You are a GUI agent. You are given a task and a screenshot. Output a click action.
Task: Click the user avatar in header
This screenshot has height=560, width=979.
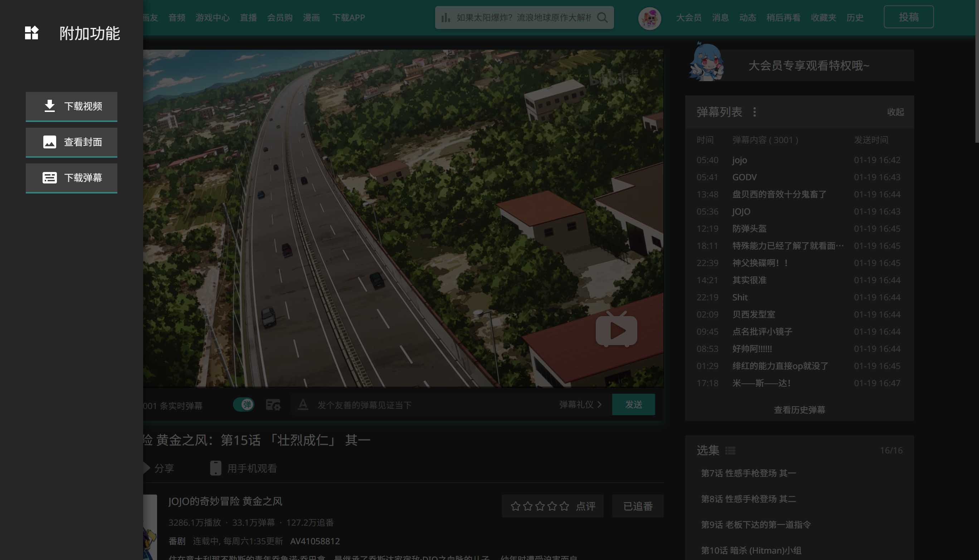coord(649,18)
